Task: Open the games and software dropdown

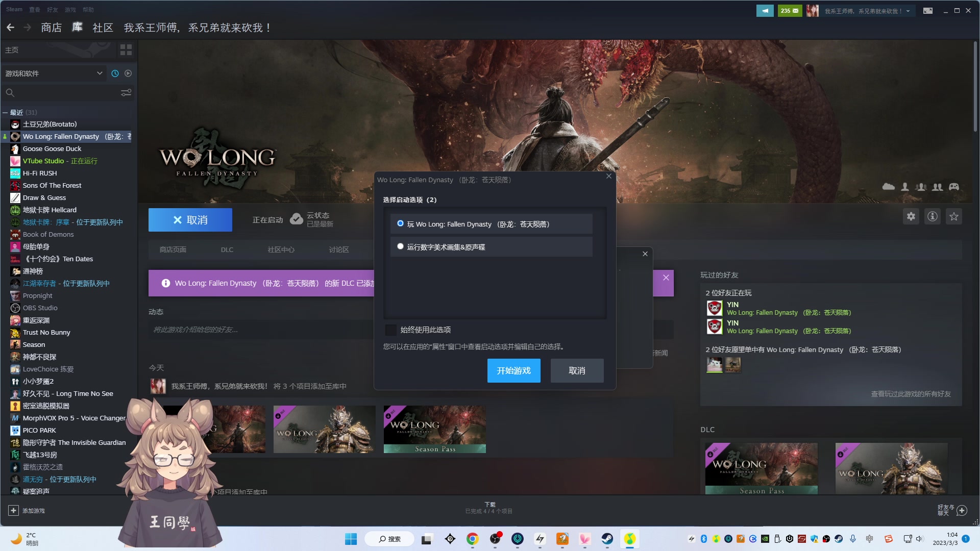Action: click(x=54, y=73)
